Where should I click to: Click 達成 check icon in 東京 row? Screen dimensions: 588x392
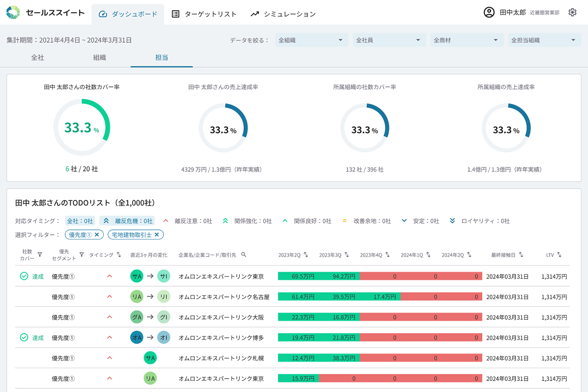24,276
